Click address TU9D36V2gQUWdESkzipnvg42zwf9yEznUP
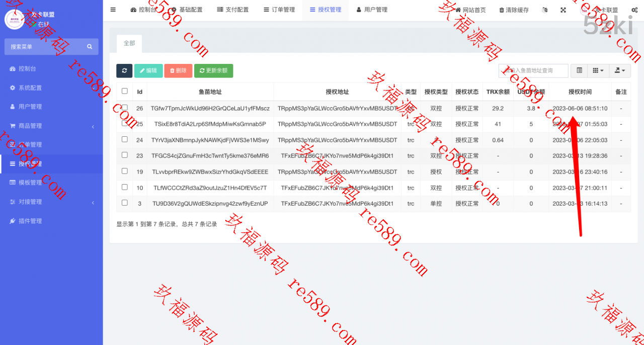Image resolution: width=644 pixels, height=345 pixels. [x=210, y=204]
